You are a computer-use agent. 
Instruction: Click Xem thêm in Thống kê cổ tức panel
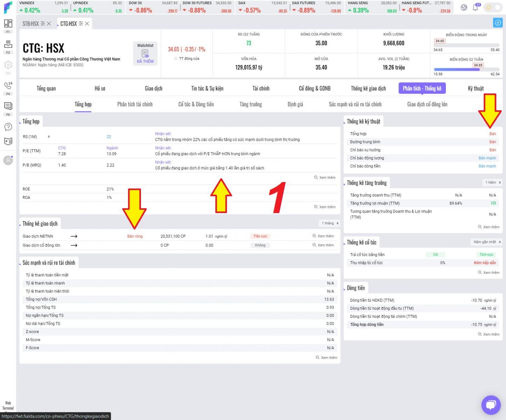coord(489,273)
